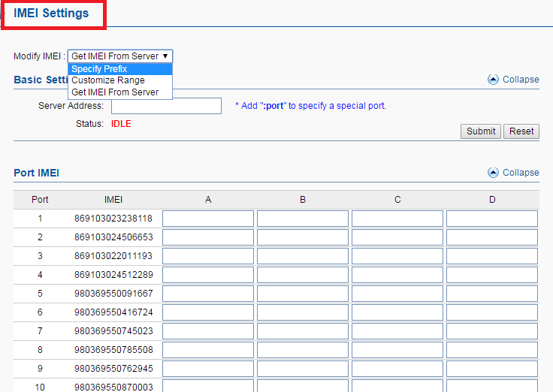Click the IMEI column header

(x=113, y=200)
